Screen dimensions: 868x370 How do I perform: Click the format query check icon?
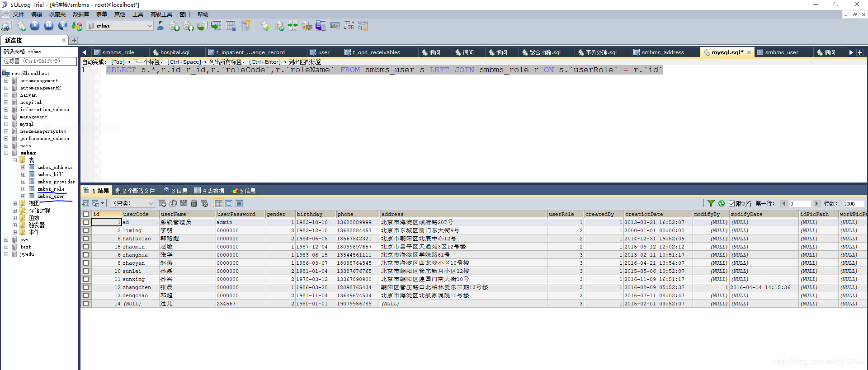266,26
